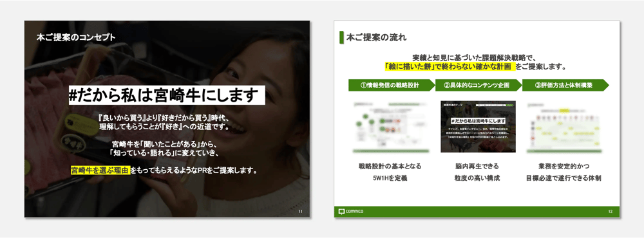Select the green arrow ②具体的なコンテンツ企画

pyautogui.click(x=478, y=86)
